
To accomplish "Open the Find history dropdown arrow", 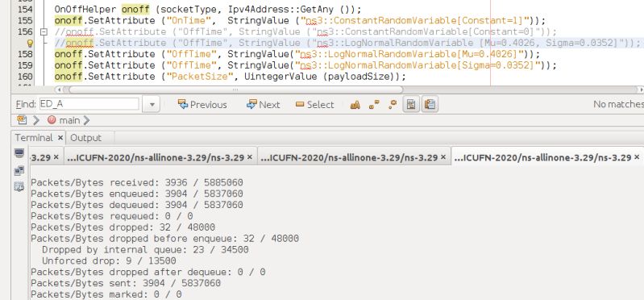I will point(152,104).
